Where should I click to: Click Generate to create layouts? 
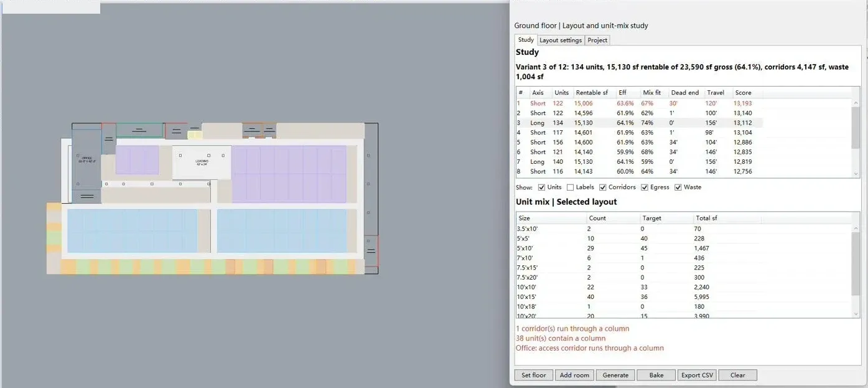615,375
